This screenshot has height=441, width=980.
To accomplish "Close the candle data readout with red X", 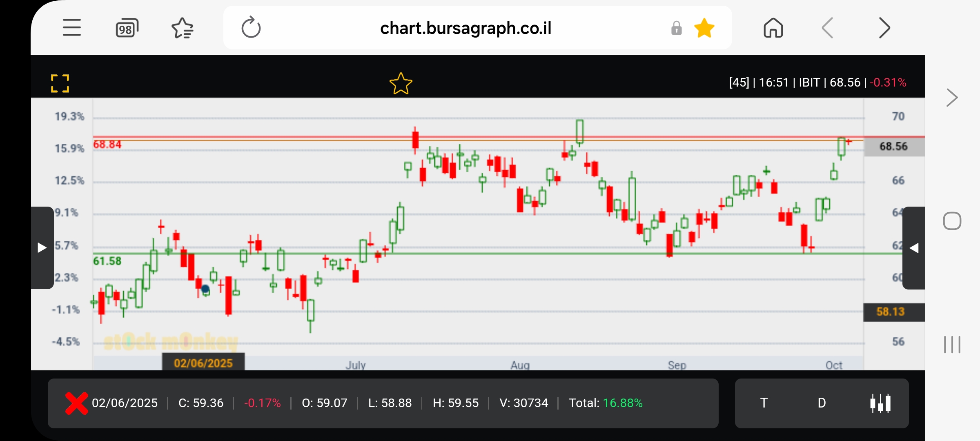I will pyautogui.click(x=76, y=403).
